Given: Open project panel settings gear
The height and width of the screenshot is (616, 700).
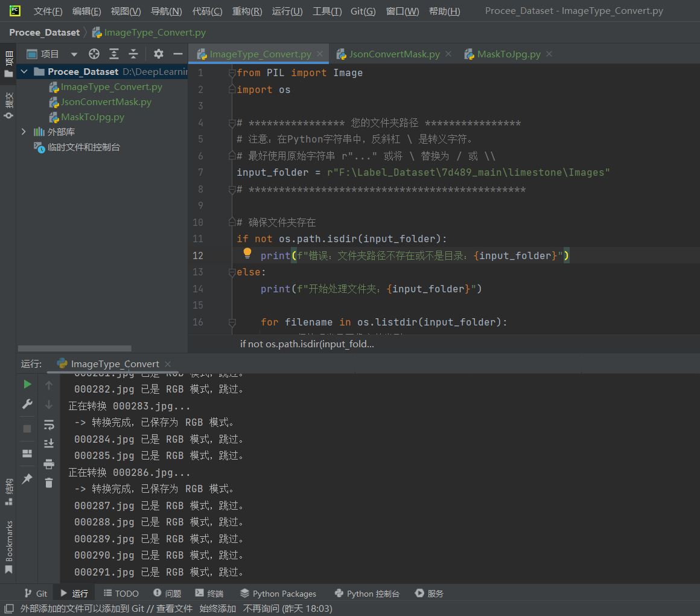Looking at the screenshot, I should click(159, 54).
